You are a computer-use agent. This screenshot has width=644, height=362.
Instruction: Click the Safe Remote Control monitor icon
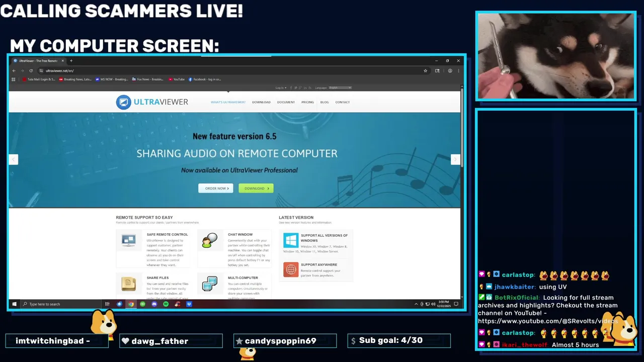pos(129,240)
